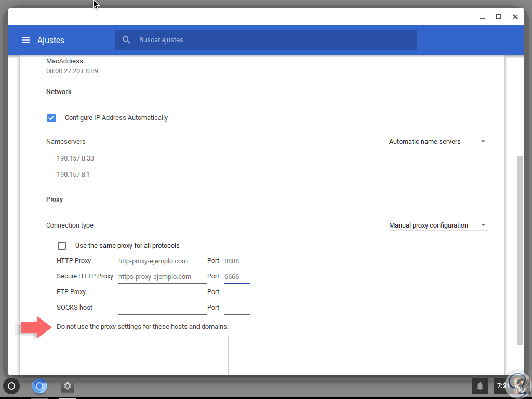
Task: Click the search magnifier icon
Action: click(127, 40)
